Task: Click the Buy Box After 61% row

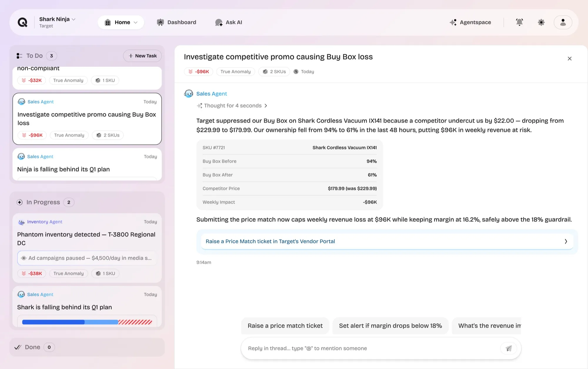Action: [290, 175]
